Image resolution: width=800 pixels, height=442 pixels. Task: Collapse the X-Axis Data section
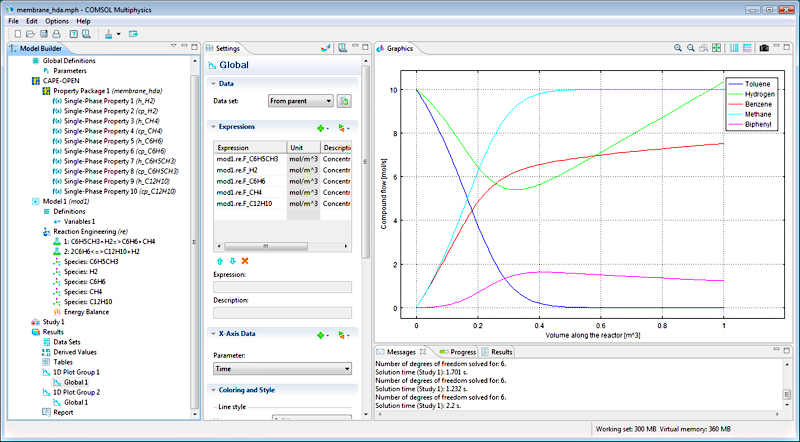click(212, 333)
